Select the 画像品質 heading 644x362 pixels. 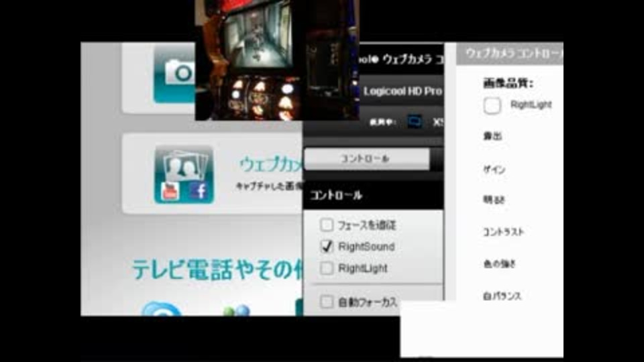click(x=508, y=84)
